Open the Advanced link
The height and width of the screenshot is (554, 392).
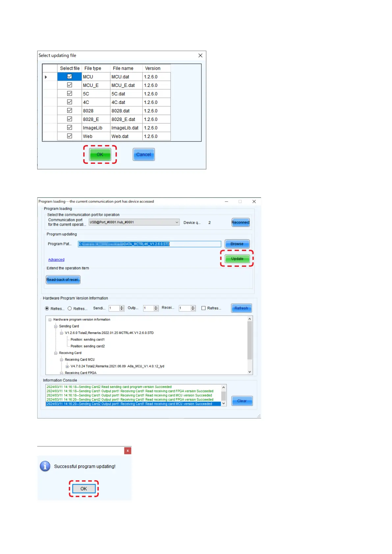pyautogui.click(x=56, y=260)
